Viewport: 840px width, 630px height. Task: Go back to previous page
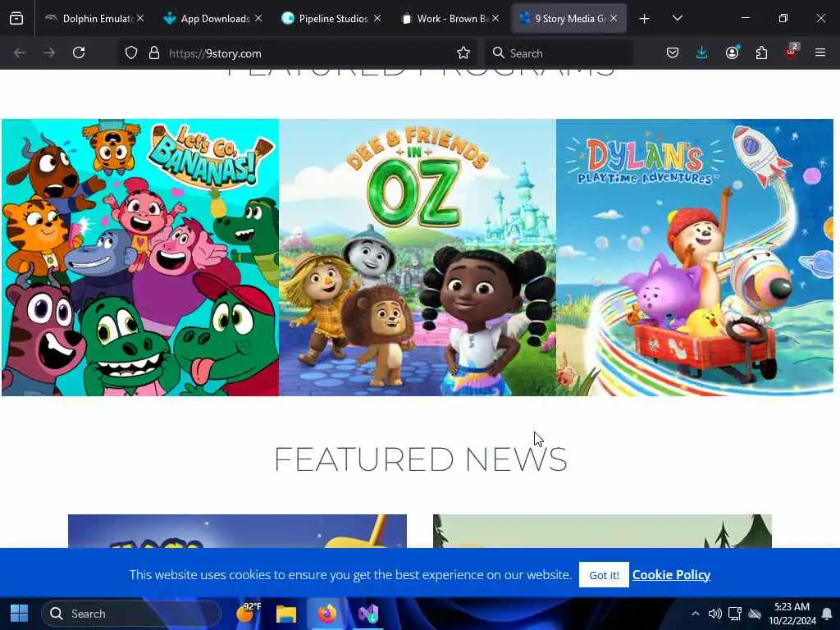click(20, 52)
